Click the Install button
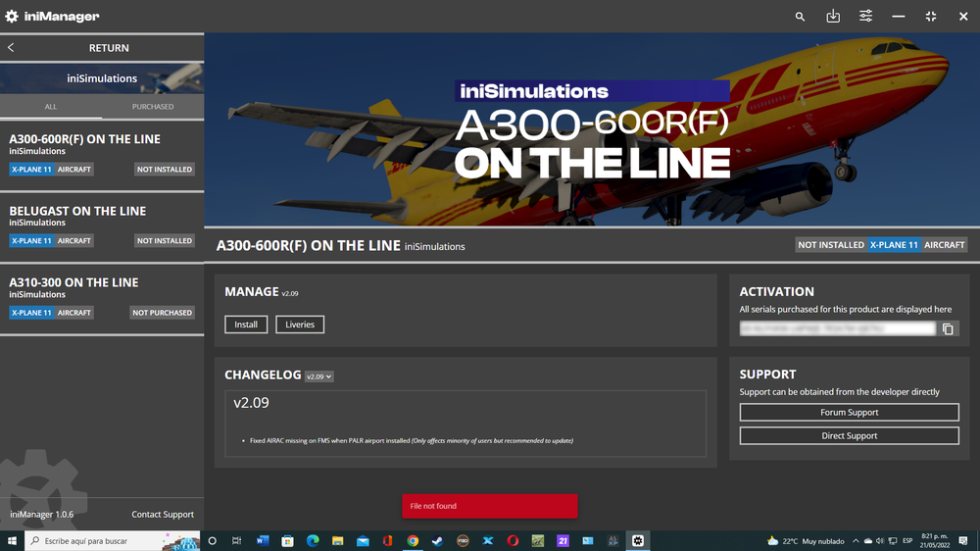This screenshot has width=980, height=551. pyautogui.click(x=246, y=325)
